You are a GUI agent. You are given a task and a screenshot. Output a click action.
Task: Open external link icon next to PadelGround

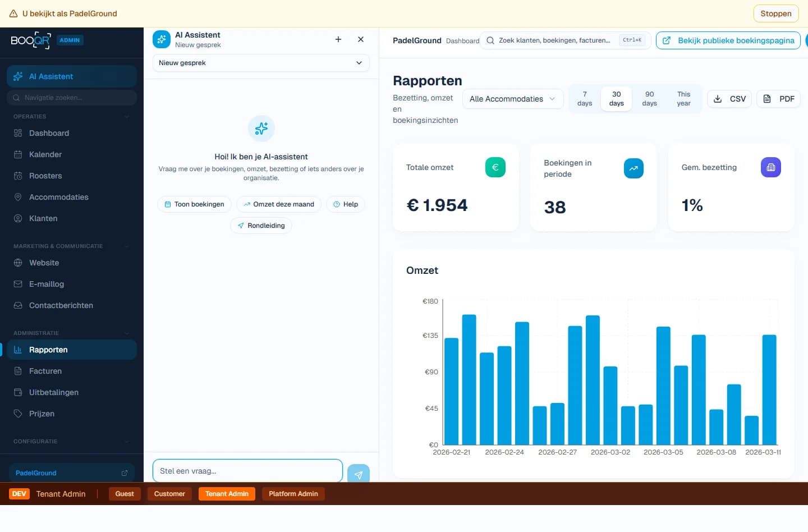(125, 473)
